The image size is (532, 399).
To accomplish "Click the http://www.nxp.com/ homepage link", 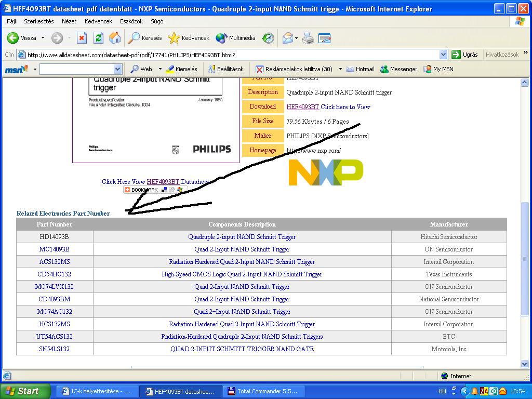I will coord(313,151).
